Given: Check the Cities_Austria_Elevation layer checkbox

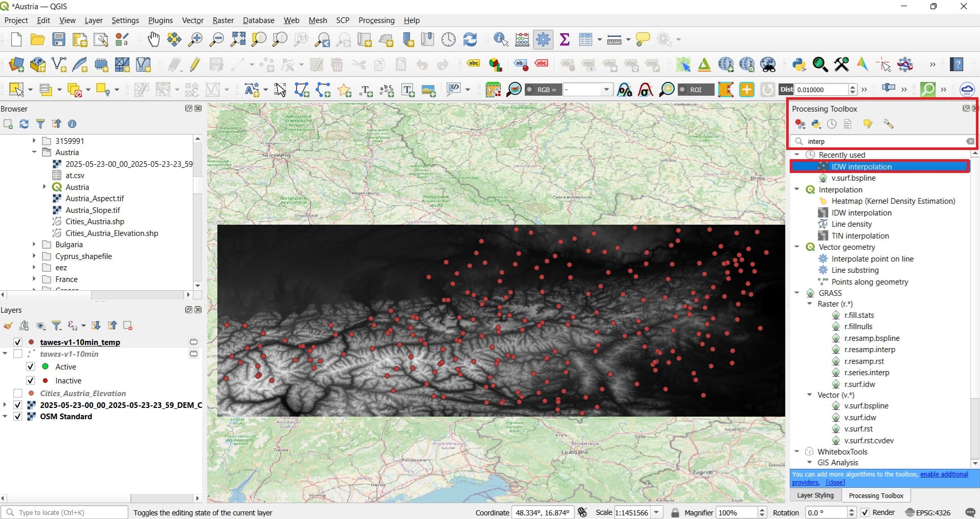Looking at the screenshot, I should (x=18, y=393).
